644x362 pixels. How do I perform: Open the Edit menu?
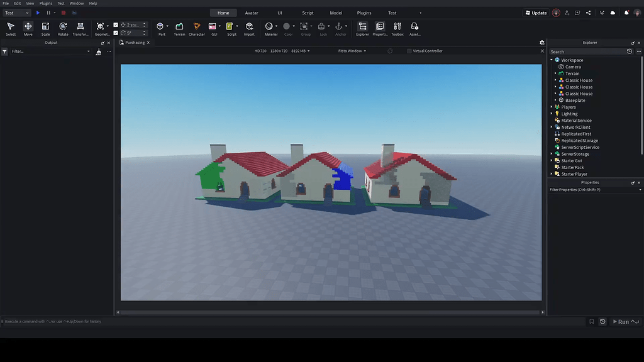17,3
